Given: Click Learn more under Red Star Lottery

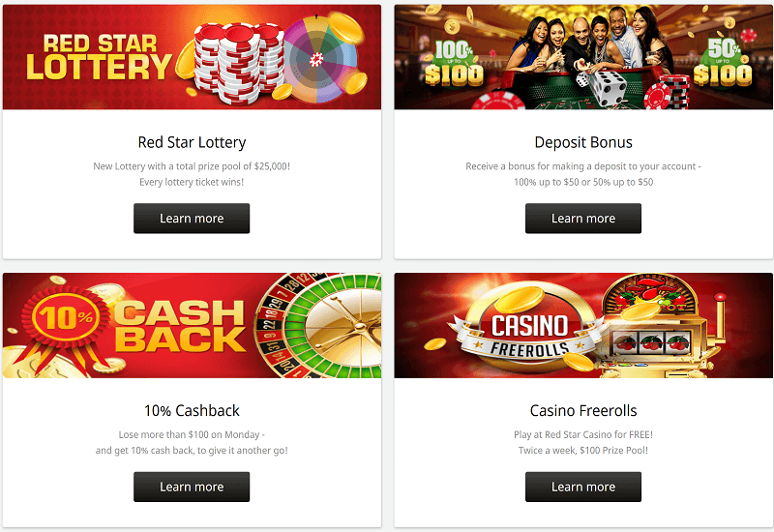Looking at the screenshot, I should point(192,219).
